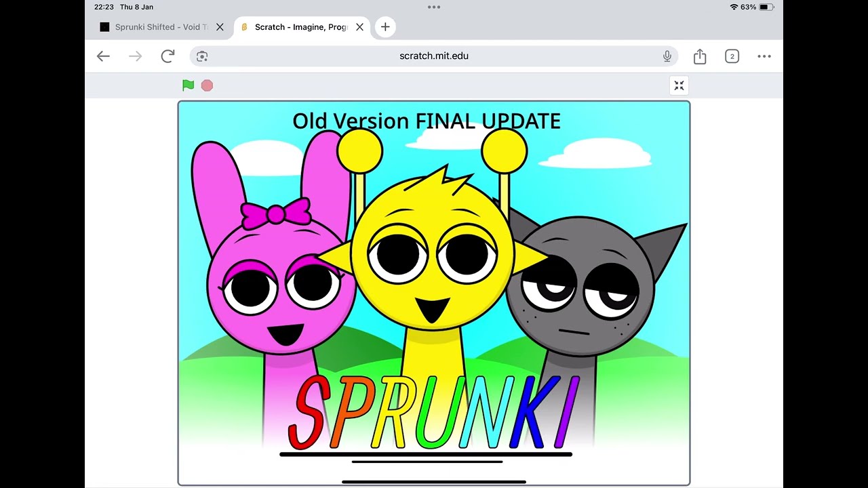Close the Sprunki Shifted tab
The image size is (868, 488).
[x=220, y=27]
